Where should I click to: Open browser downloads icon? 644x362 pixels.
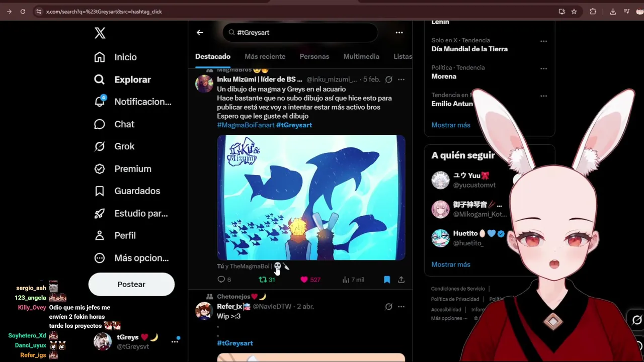coord(613,11)
